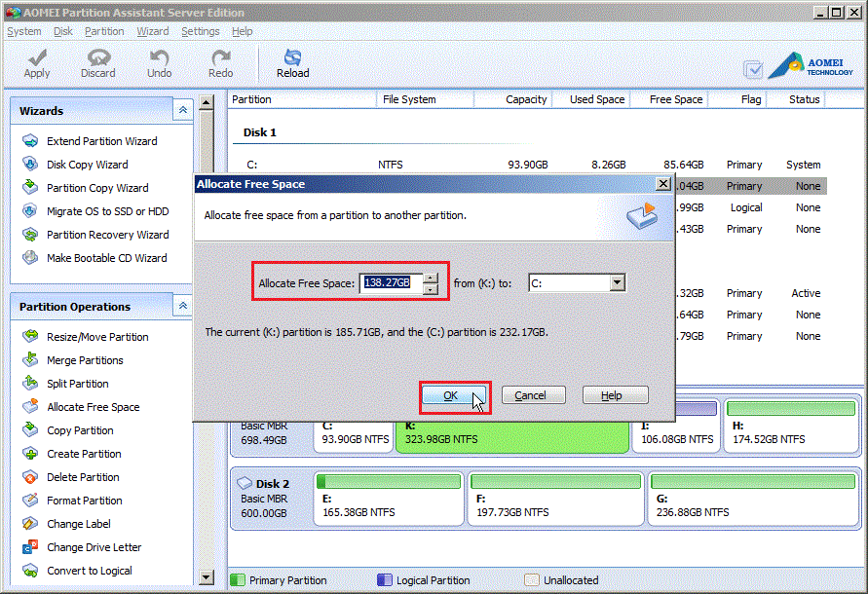Click the Undo toolbar icon

pos(160,63)
